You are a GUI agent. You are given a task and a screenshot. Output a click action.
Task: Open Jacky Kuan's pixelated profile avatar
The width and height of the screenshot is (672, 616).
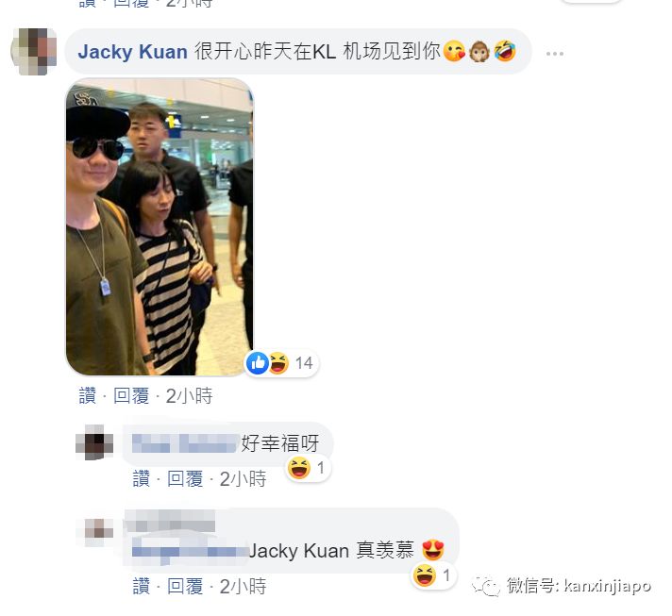[34, 52]
